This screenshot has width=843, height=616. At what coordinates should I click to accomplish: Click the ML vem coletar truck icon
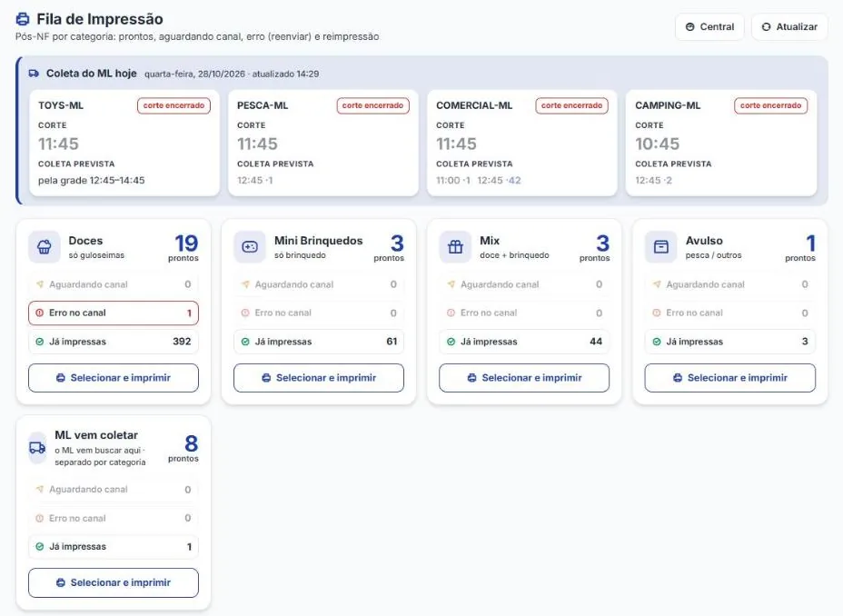point(37,448)
